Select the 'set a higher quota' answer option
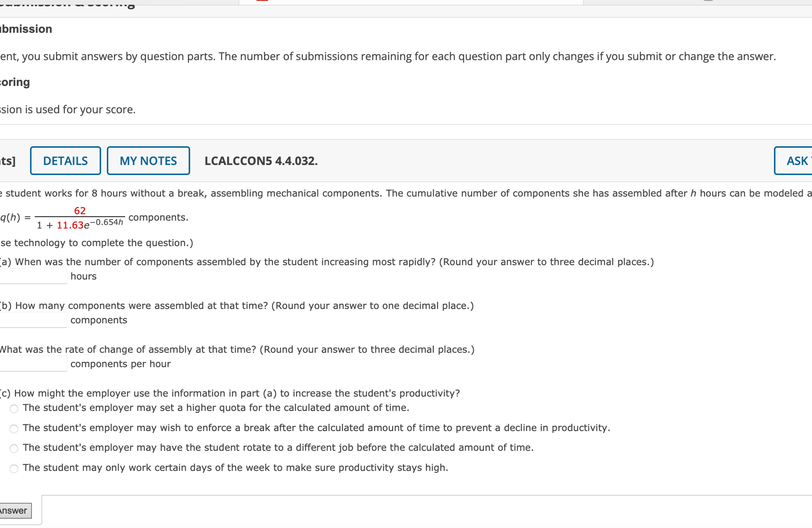The height and width of the screenshot is (528, 812). [14, 409]
